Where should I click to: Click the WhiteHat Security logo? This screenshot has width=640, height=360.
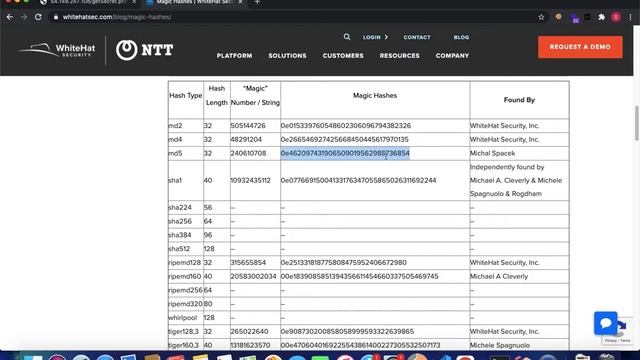(57, 50)
